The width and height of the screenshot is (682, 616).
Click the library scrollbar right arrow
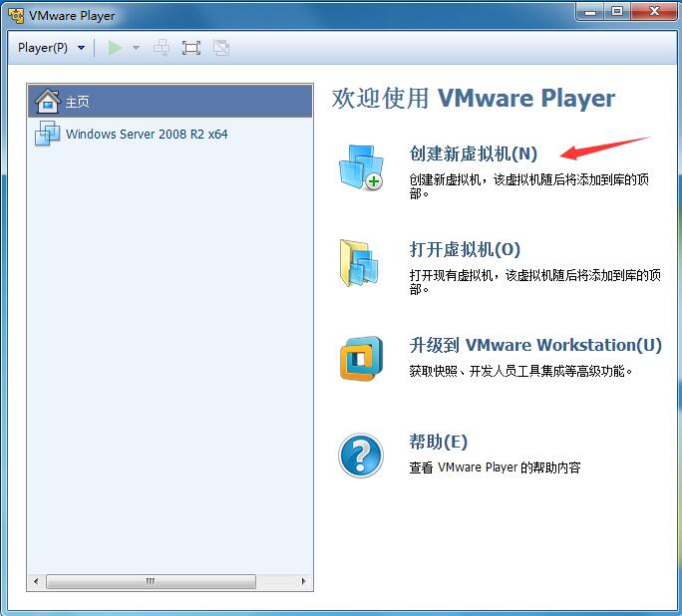tap(303, 581)
